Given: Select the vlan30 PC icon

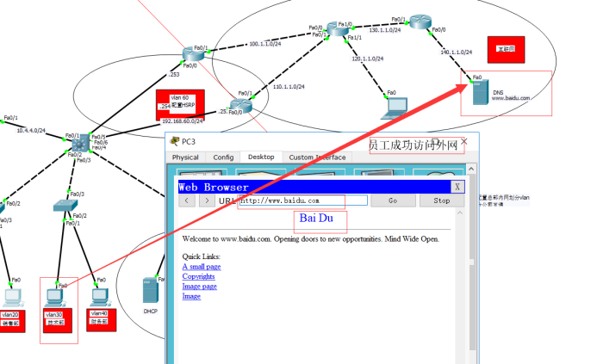Looking at the screenshot, I should click(x=55, y=298).
